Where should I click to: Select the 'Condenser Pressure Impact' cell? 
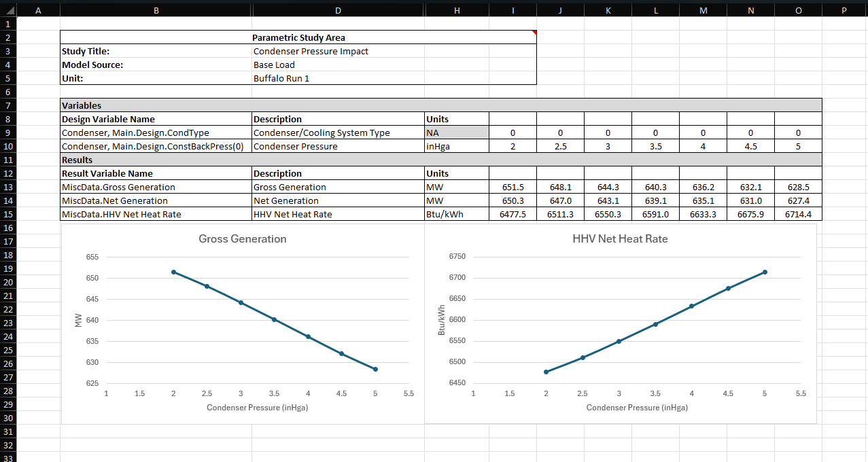pos(338,51)
